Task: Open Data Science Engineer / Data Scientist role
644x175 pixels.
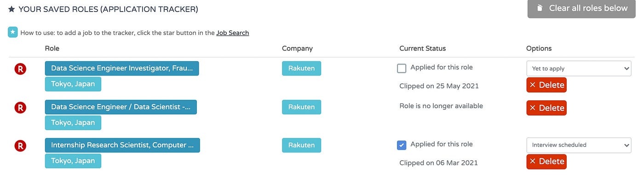Action: click(121, 107)
